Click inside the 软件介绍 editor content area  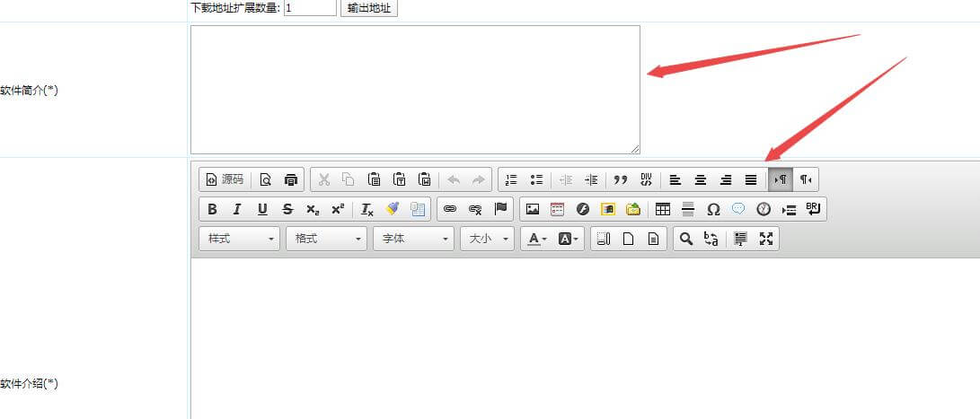click(x=585, y=338)
